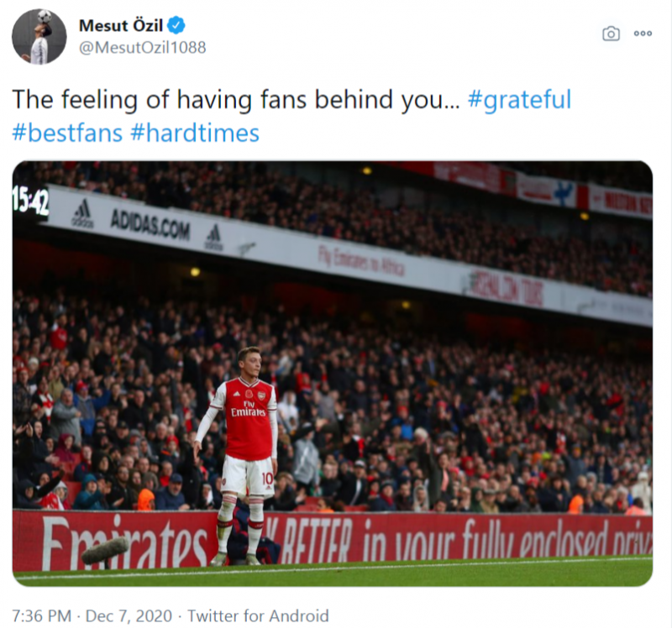
Task: Open the Mesut Özil display name link
Action: (x=121, y=25)
